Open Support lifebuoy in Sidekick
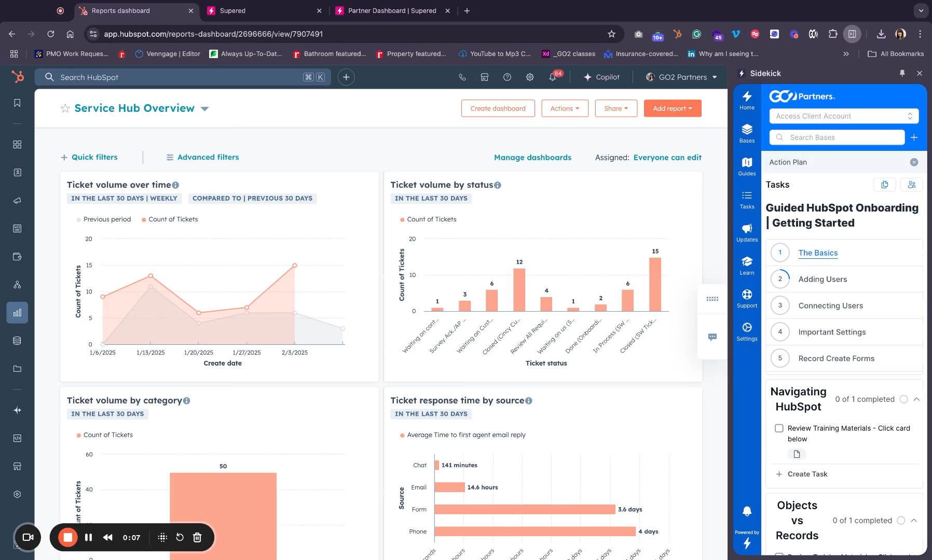The image size is (932, 560). [x=747, y=299]
